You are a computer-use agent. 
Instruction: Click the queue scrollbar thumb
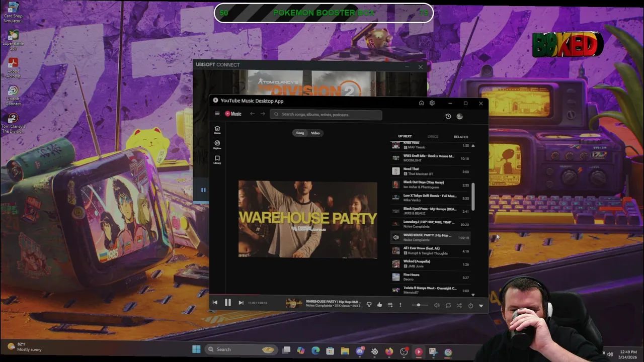[473, 197]
